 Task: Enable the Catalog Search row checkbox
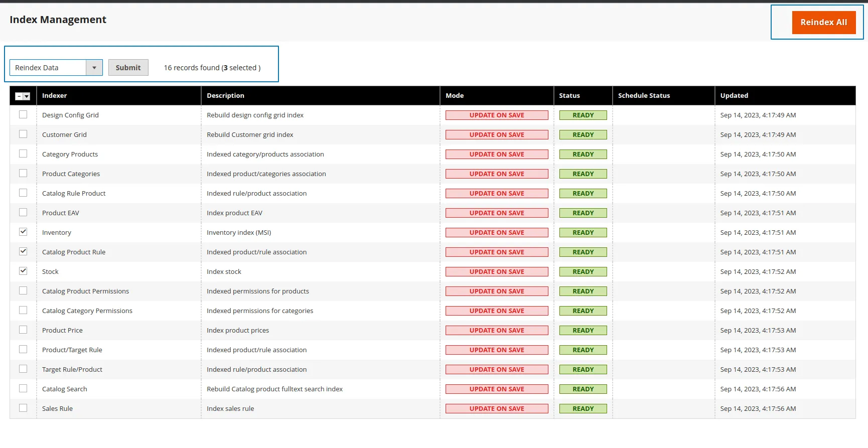coord(23,388)
